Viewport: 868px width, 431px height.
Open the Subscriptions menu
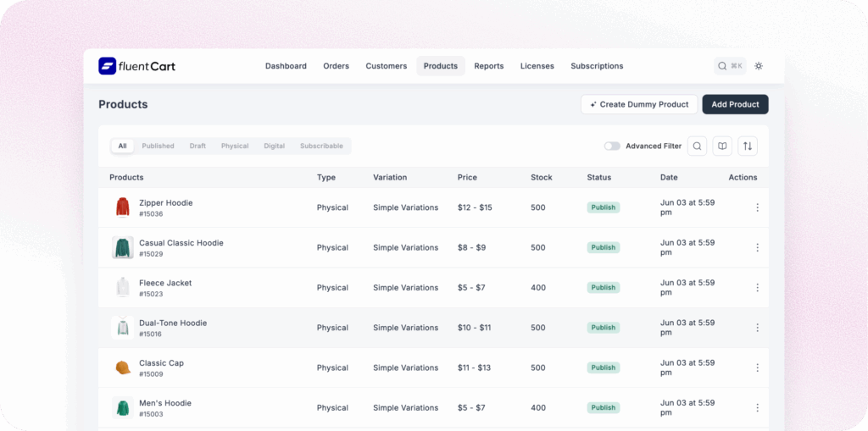click(x=597, y=66)
